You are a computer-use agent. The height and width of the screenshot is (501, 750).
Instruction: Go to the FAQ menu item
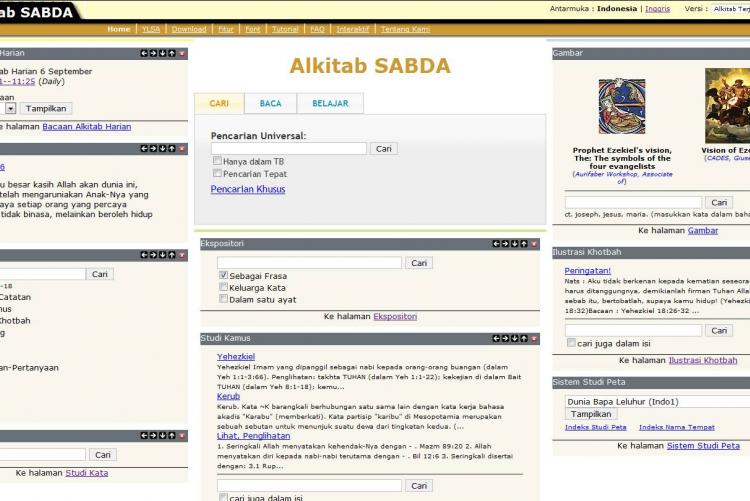[317, 29]
